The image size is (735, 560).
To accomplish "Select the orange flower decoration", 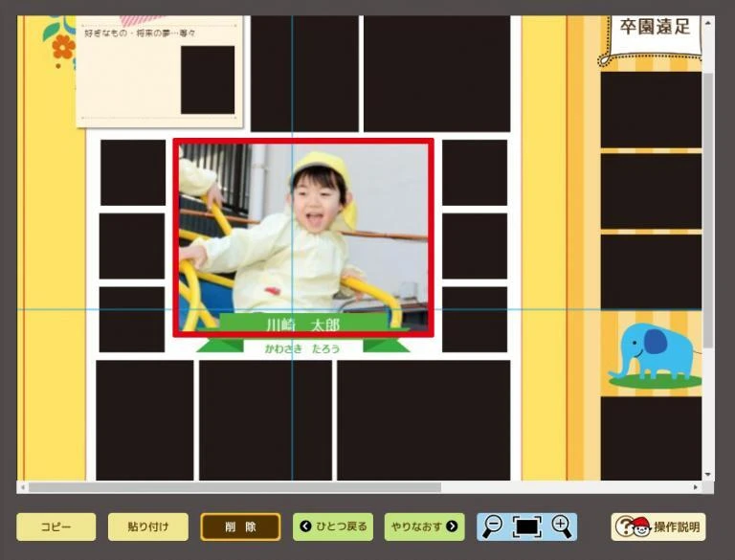I will (x=64, y=47).
